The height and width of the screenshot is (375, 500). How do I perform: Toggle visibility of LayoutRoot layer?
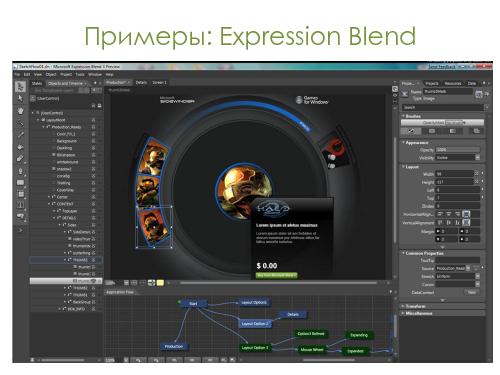click(x=94, y=120)
